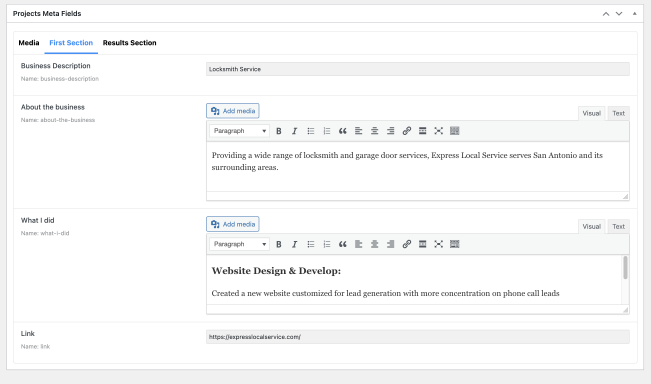Click the 'Created a new website' paragraph text
This screenshot has height=384, width=651.
[x=385, y=293]
